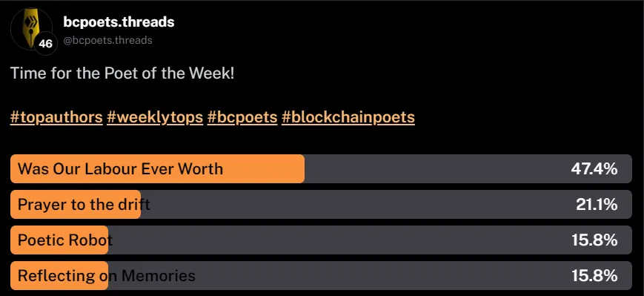Image resolution: width=644 pixels, height=296 pixels.
Task: Open the bcpoets.threads display name profile
Action: click(119, 22)
